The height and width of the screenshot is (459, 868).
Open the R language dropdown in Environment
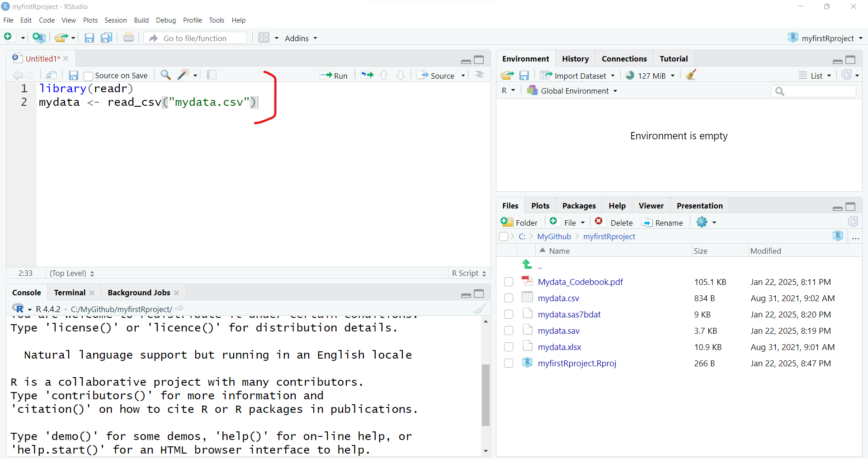(x=508, y=91)
